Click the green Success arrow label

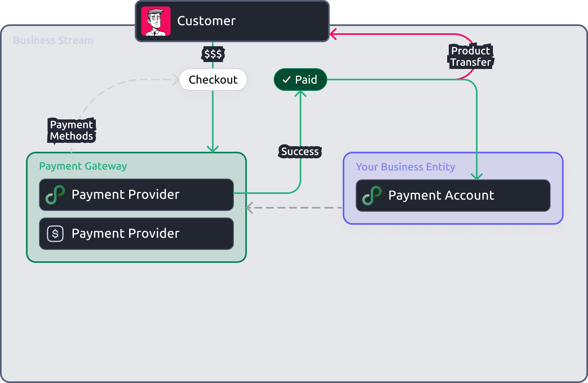300,151
